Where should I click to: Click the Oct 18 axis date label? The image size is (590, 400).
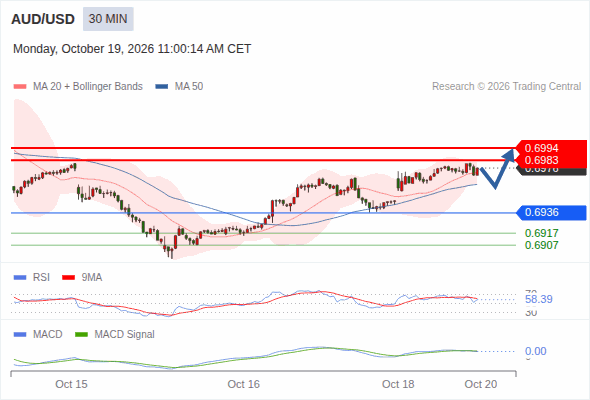coord(398,384)
